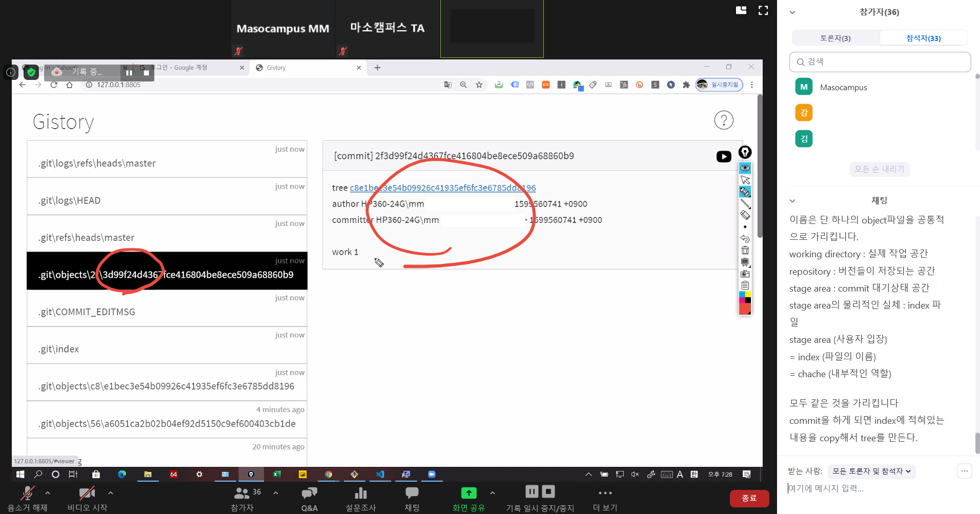Select the line drawing tool in annotation toolbar
The width and height of the screenshot is (980, 514).
pyautogui.click(x=745, y=203)
